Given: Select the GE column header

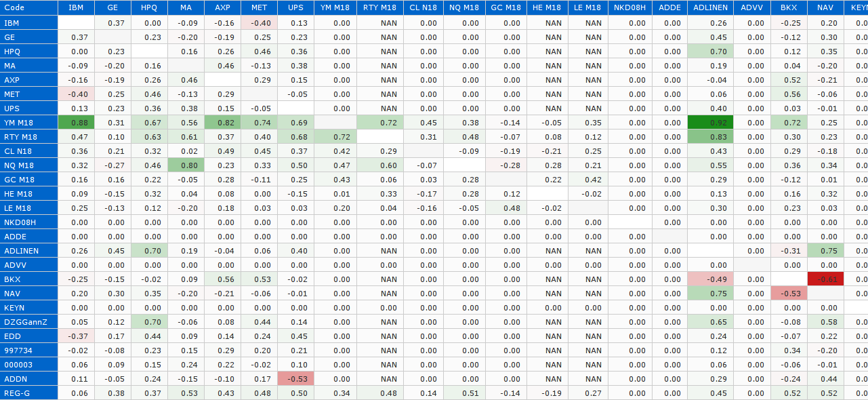Looking at the screenshot, I should [x=112, y=7].
